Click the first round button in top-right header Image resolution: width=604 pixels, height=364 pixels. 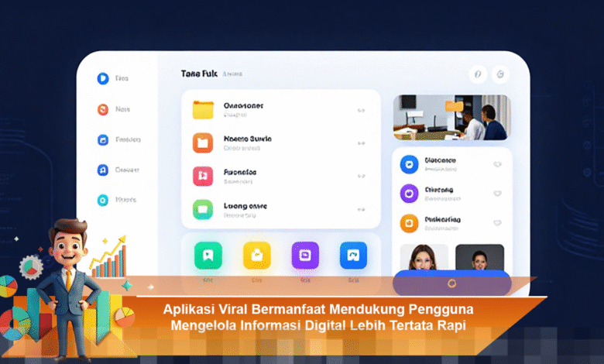478,74
